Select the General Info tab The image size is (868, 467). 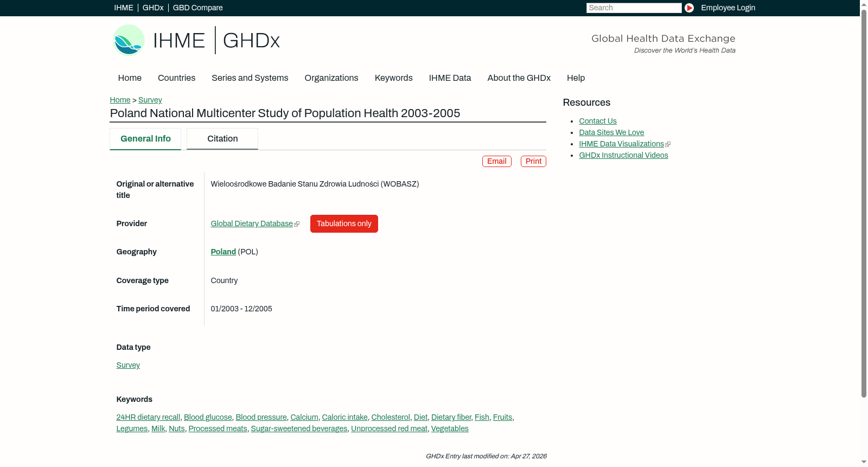pos(145,139)
